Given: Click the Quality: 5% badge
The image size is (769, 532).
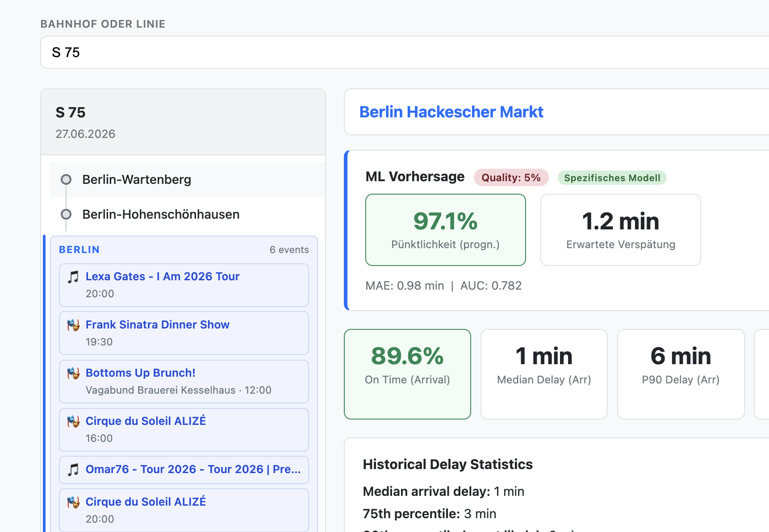Looking at the screenshot, I should pyautogui.click(x=511, y=178).
